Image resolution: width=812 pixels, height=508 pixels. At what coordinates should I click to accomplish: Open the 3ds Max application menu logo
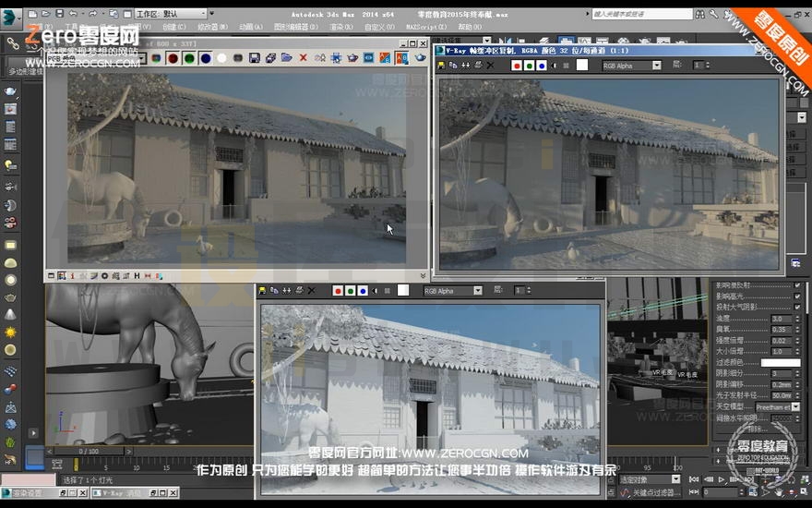10,18
